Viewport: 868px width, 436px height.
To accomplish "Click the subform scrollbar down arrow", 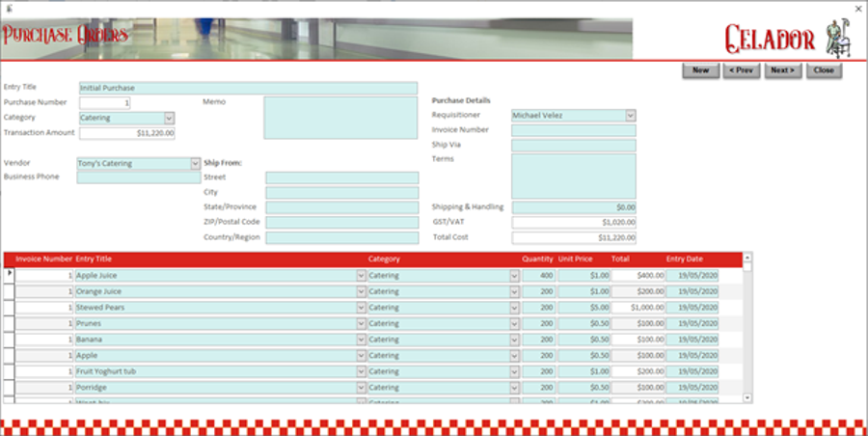I will [747, 397].
